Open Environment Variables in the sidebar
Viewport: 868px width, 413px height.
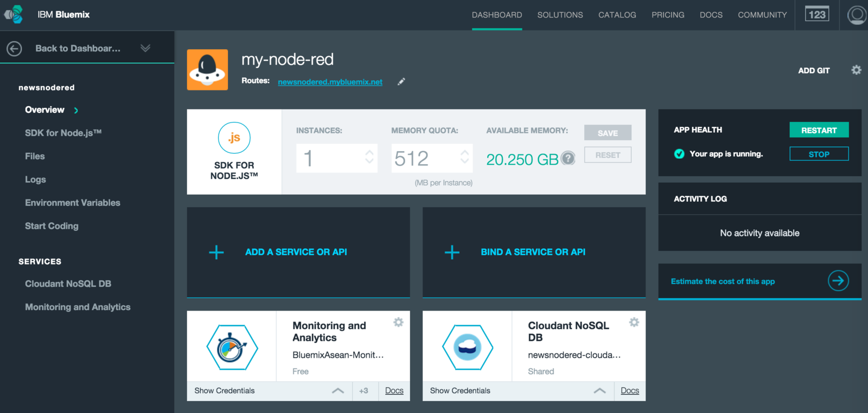[x=73, y=203]
